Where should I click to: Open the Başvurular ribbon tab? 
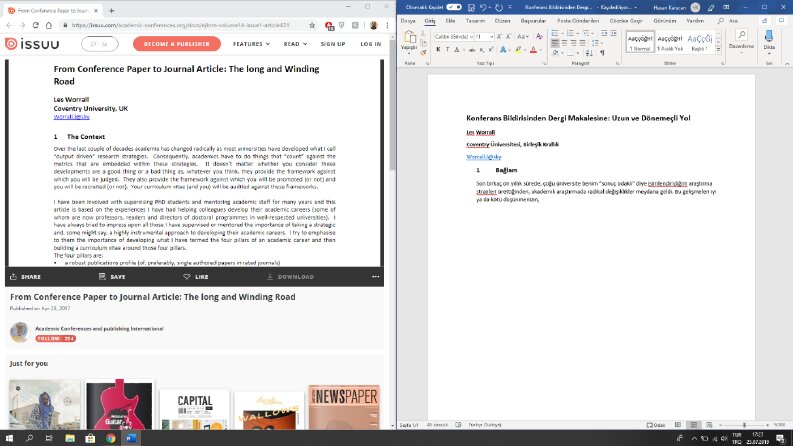(533, 21)
